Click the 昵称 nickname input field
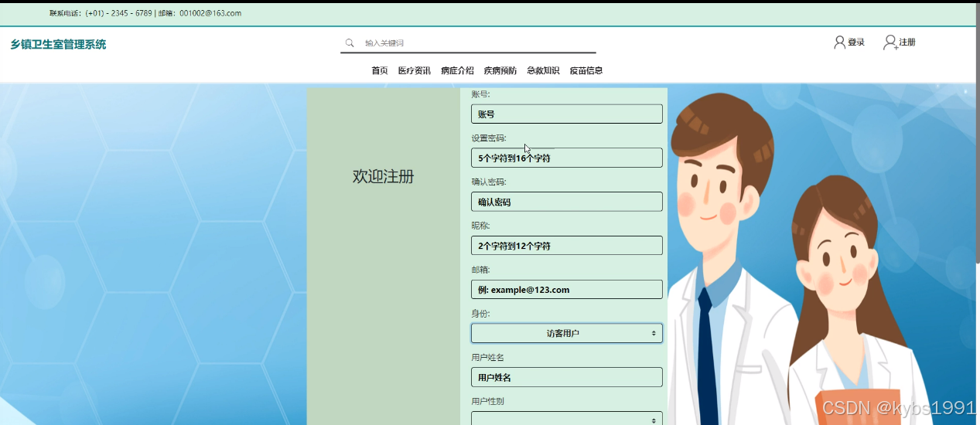The height and width of the screenshot is (425, 980). pos(567,246)
